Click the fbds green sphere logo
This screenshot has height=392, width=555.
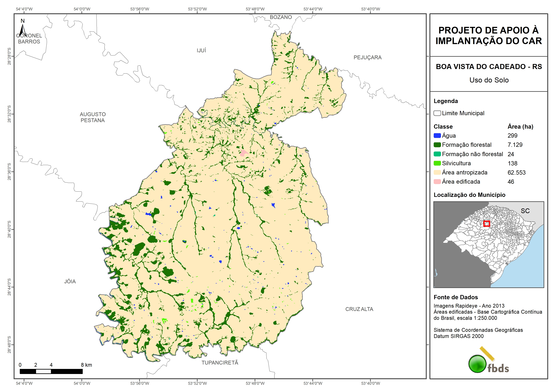(x=477, y=364)
